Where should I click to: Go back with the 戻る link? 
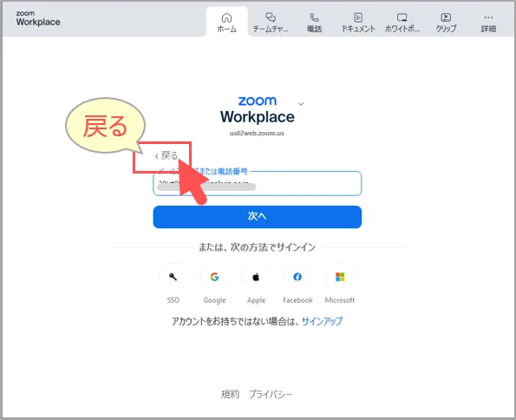coord(167,155)
